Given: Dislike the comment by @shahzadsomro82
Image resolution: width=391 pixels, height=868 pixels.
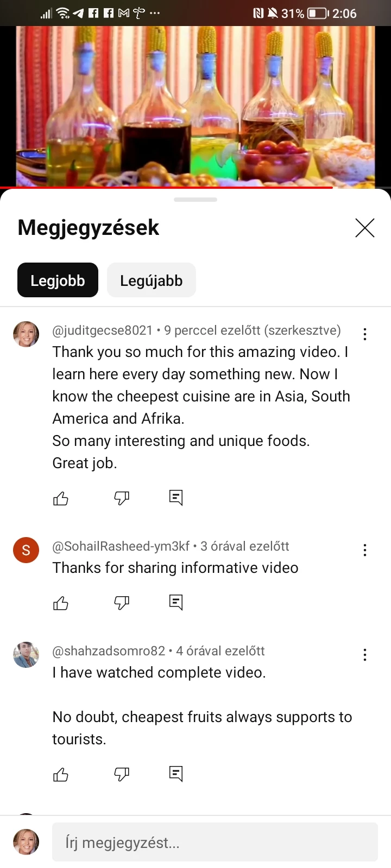Looking at the screenshot, I should [122, 774].
